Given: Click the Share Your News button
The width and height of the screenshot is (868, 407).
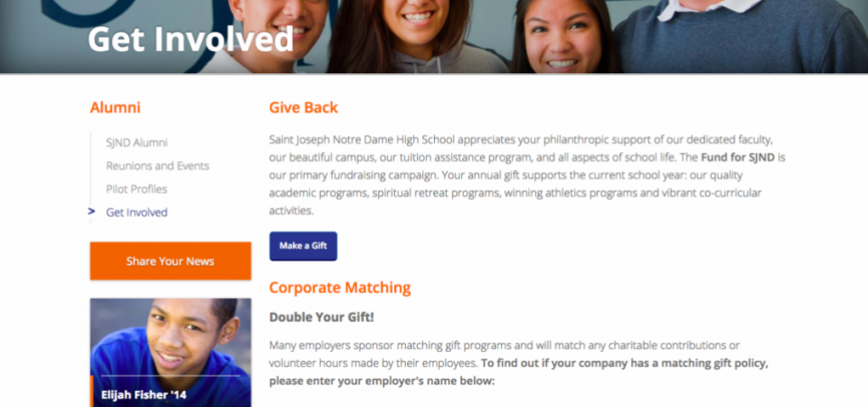Looking at the screenshot, I should [171, 260].
